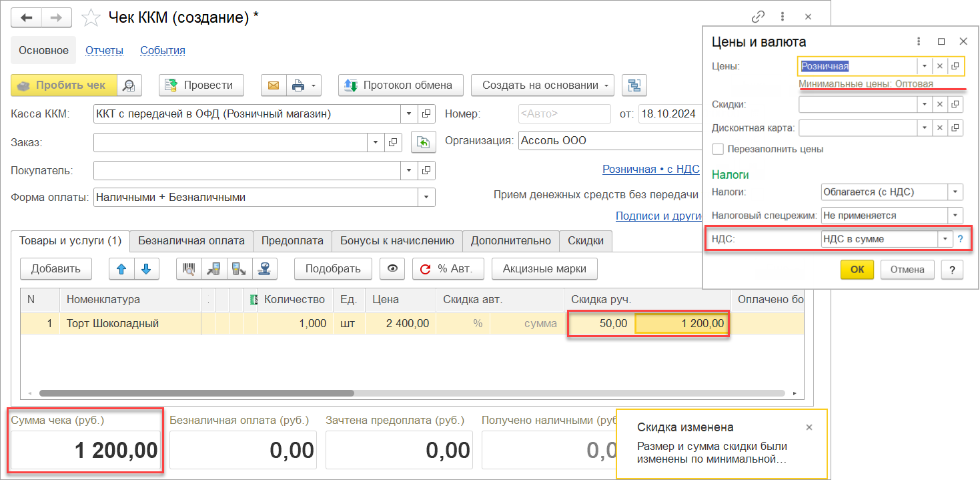Open the Розничная • с НДС link
The height and width of the screenshot is (480, 980).
point(650,170)
